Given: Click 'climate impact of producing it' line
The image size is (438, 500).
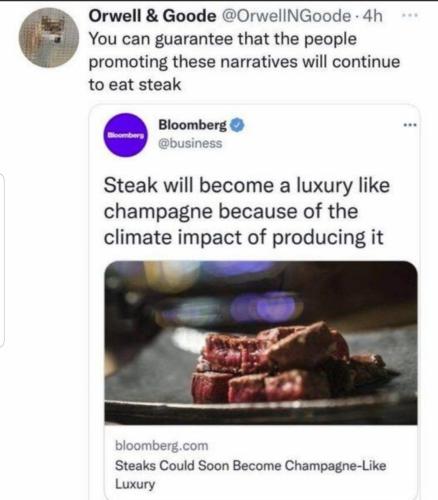Looking at the screenshot, I should tap(244, 238).
